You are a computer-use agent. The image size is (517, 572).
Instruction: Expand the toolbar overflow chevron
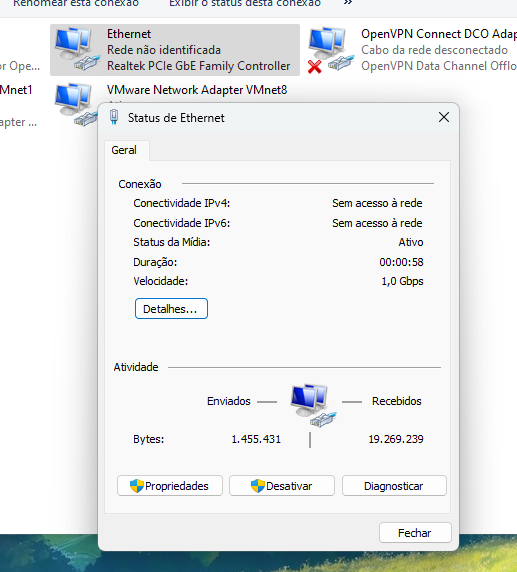coord(348,3)
